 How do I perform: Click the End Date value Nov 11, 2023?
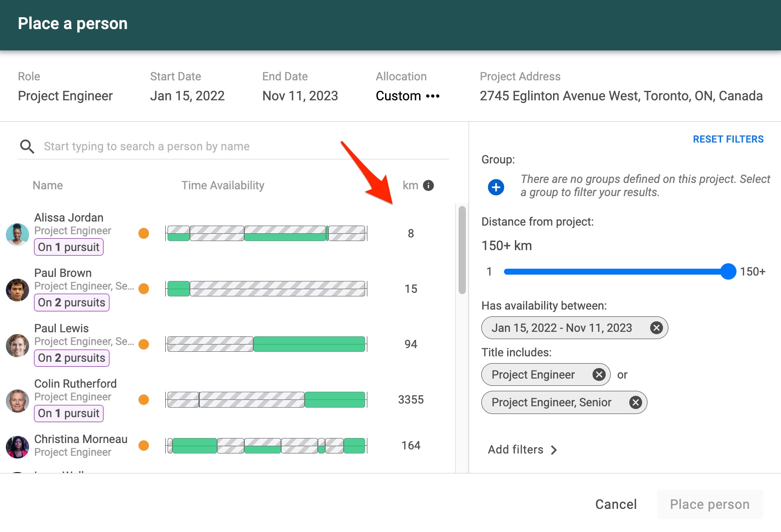click(x=300, y=96)
